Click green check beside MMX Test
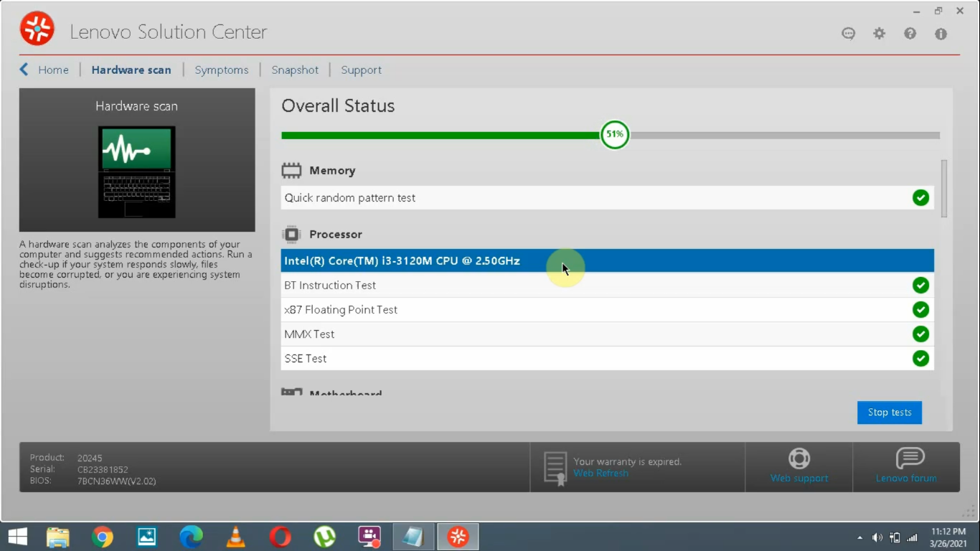The height and width of the screenshot is (551, 980). (920, 334)
